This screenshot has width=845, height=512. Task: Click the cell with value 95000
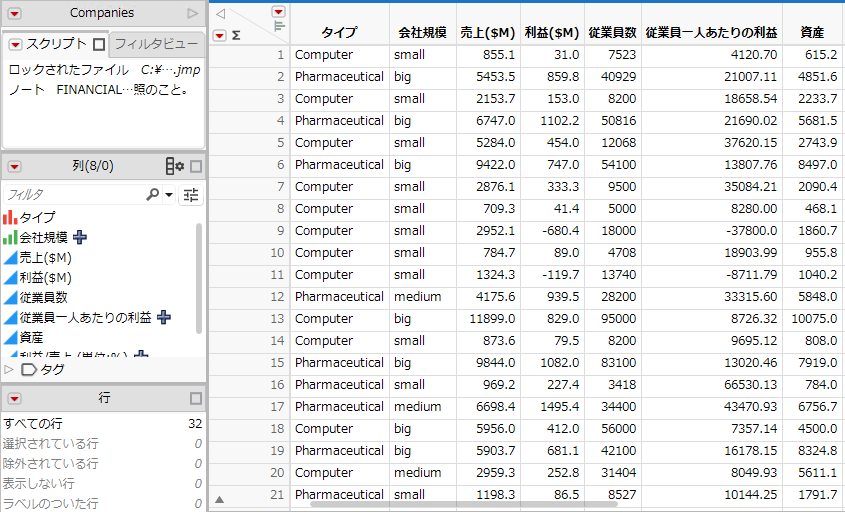(613, 319)
